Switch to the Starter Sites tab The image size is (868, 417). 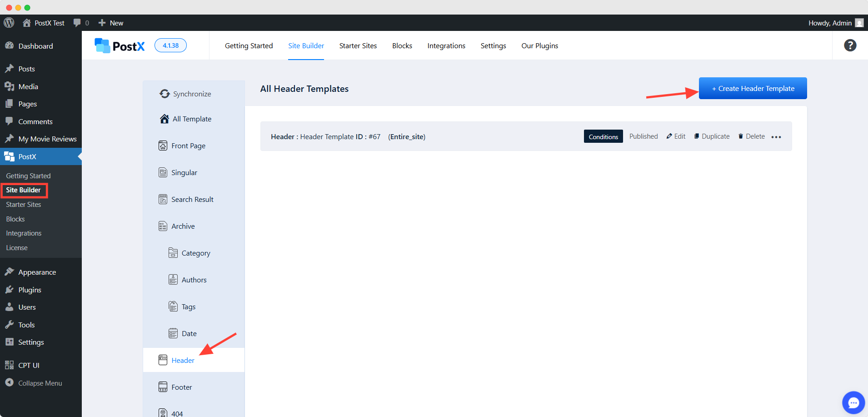click(x=358, y=45)
